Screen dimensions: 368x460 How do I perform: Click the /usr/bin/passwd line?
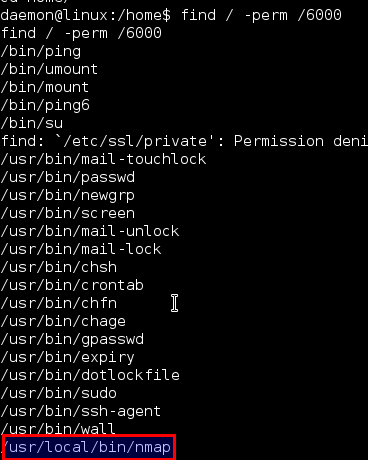pos(68,177)
